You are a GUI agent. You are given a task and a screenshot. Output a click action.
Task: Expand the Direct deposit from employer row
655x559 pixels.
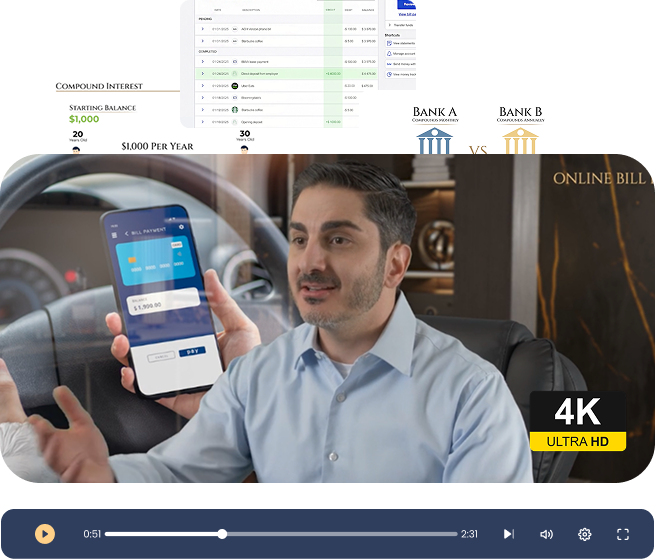[x=203, y=73]
